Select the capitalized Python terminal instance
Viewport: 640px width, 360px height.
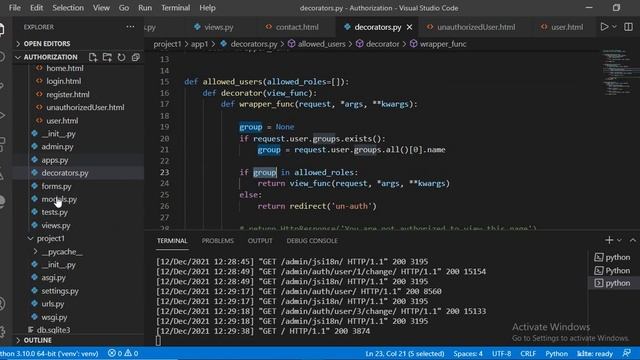(x=612, y=271)
